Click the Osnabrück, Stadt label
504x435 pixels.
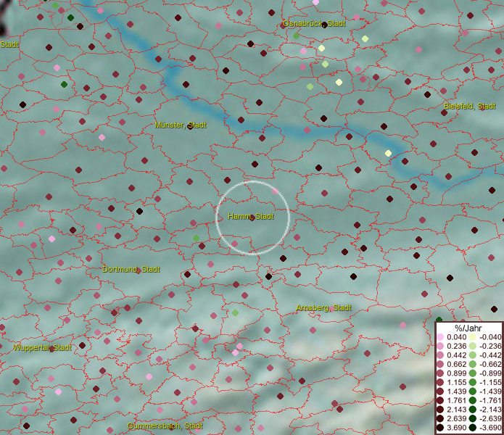314,23
